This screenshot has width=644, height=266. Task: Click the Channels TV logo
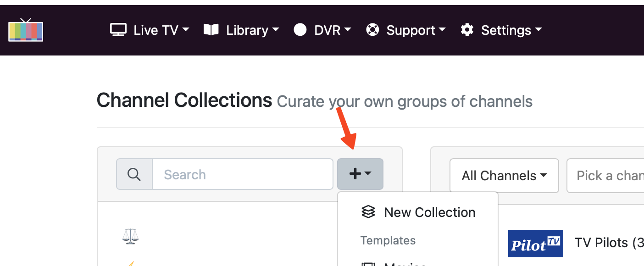tap(26, 30)
